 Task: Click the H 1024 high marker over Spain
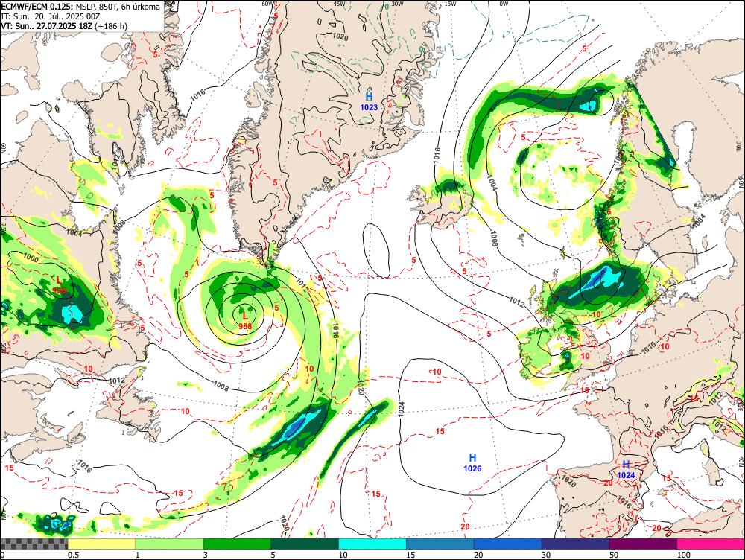tap(627, 469)
